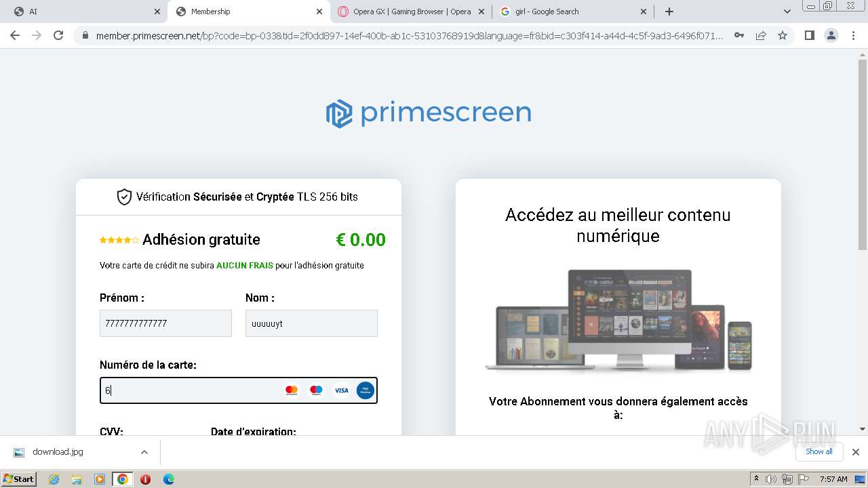Open Chrome taskbar icon

pos(123,479)
